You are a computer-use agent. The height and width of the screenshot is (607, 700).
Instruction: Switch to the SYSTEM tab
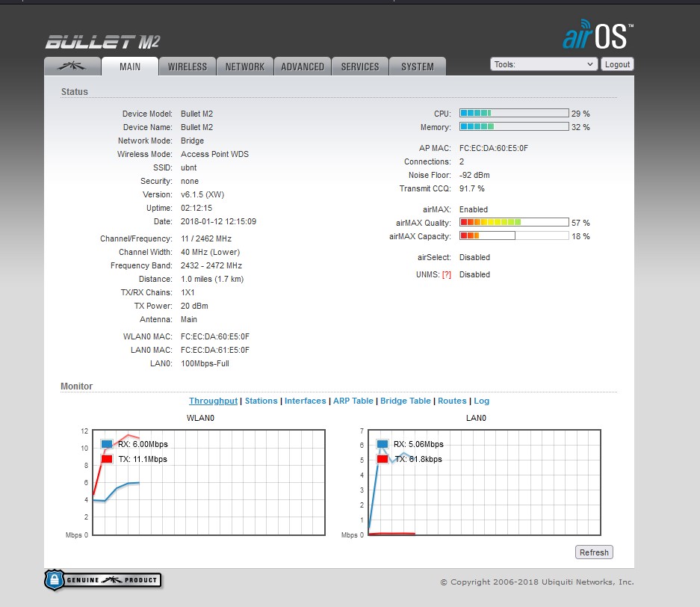point(418,67)
